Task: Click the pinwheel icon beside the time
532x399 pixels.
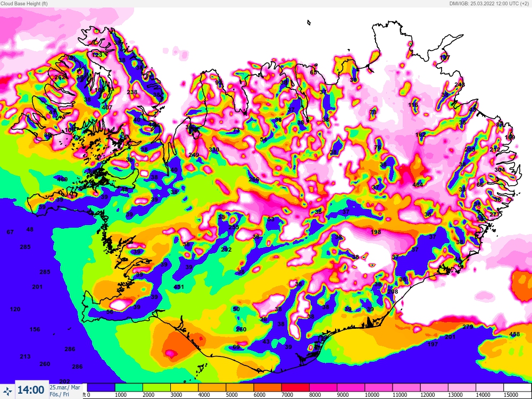Action: coord(7,390)
